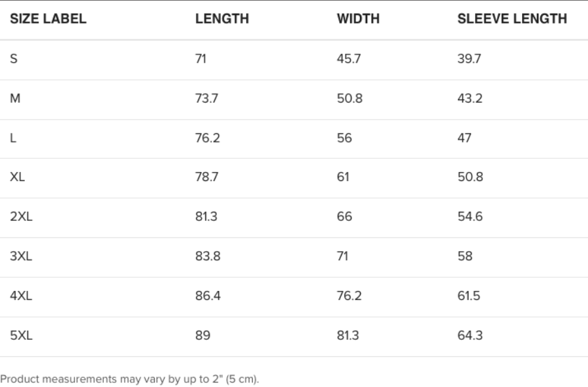The height and width of the screenshot is (387, 588).
Task: Select the M size row label
Action: (x=15, y=98)
